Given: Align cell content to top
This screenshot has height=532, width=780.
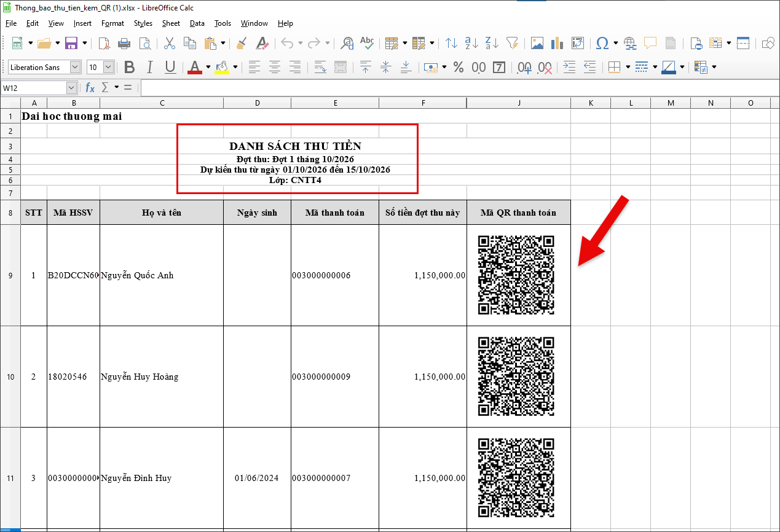Looking at the screenshot, I should 366,67.
